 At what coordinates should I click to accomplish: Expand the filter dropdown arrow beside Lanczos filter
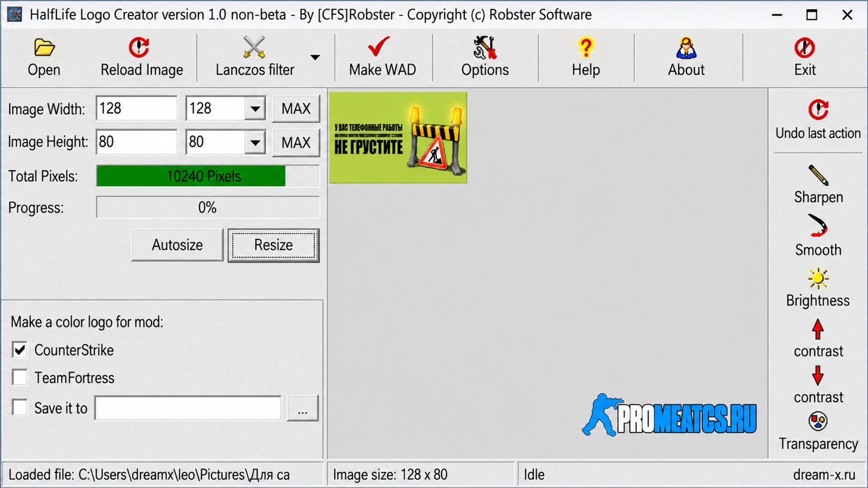coord(315,57)
